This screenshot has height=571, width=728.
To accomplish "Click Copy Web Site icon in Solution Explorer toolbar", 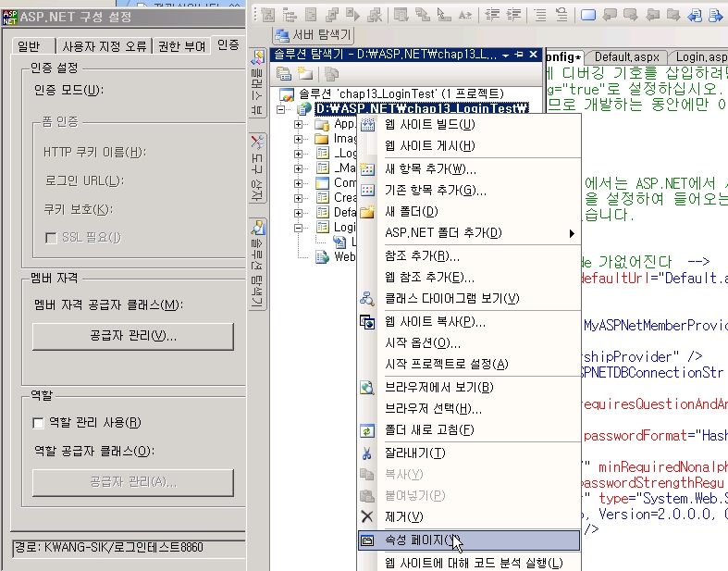I will pyautogui.click(x=331, y=73).
